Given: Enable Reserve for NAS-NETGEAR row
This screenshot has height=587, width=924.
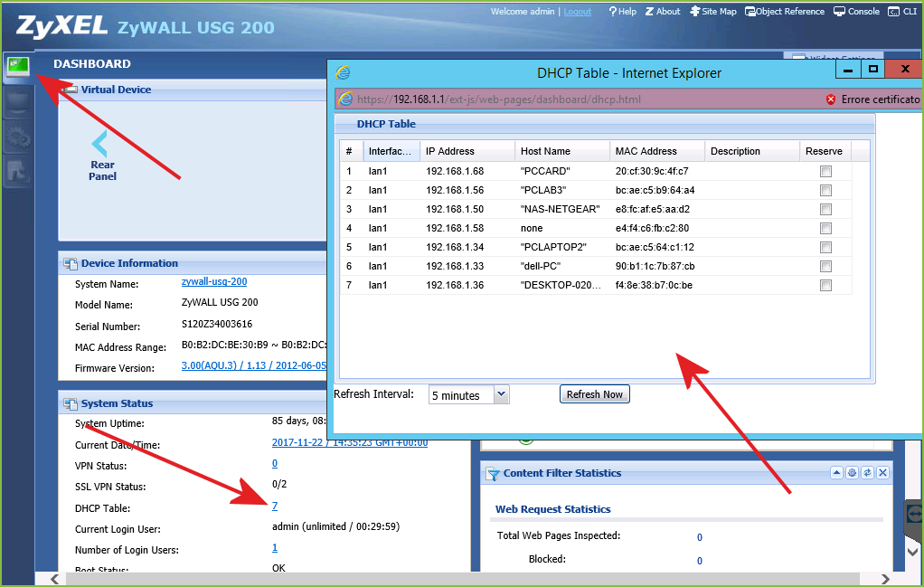Looking at the screenshot, I should (825, 209).
